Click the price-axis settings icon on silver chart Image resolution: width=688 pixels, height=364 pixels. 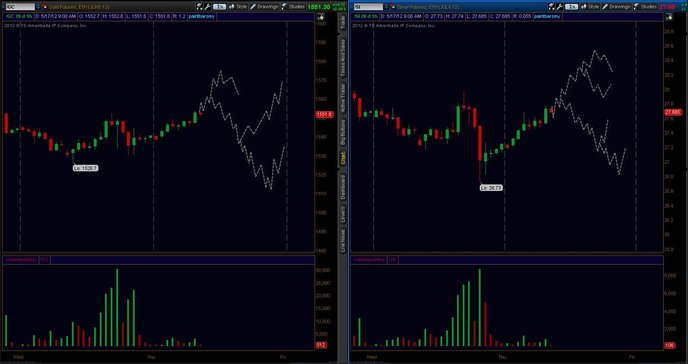[x=669, y=17]
